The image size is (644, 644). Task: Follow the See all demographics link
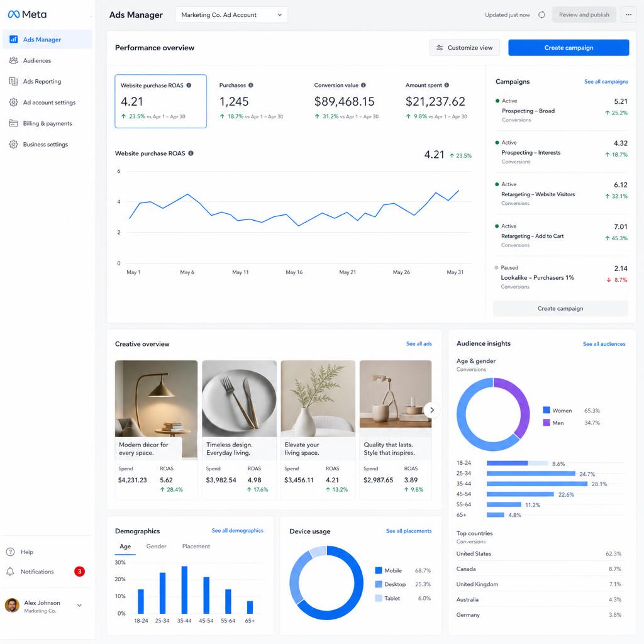(x=237, y=531)
